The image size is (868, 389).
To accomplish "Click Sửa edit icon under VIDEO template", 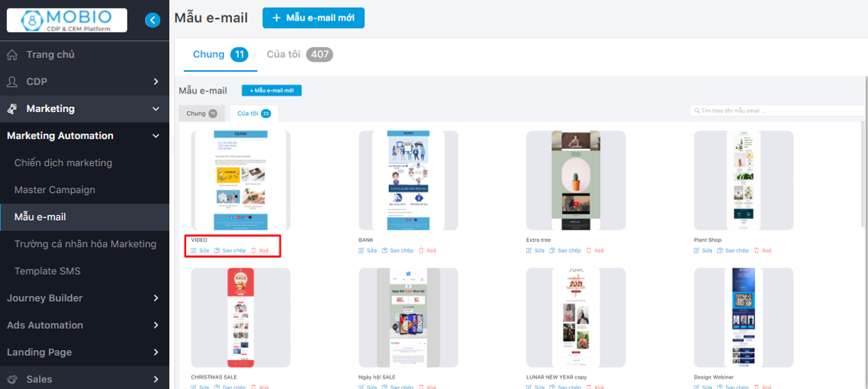I will pos(194,251).
